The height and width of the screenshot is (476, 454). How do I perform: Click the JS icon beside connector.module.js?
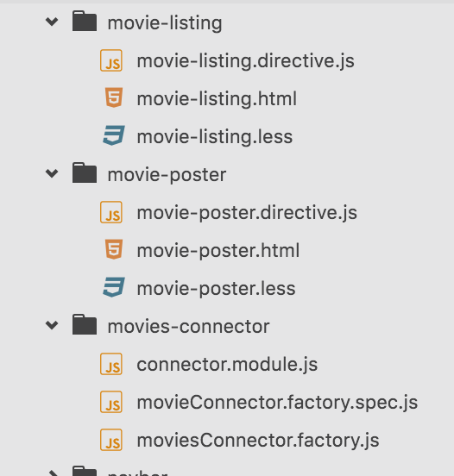coord(111,364)
